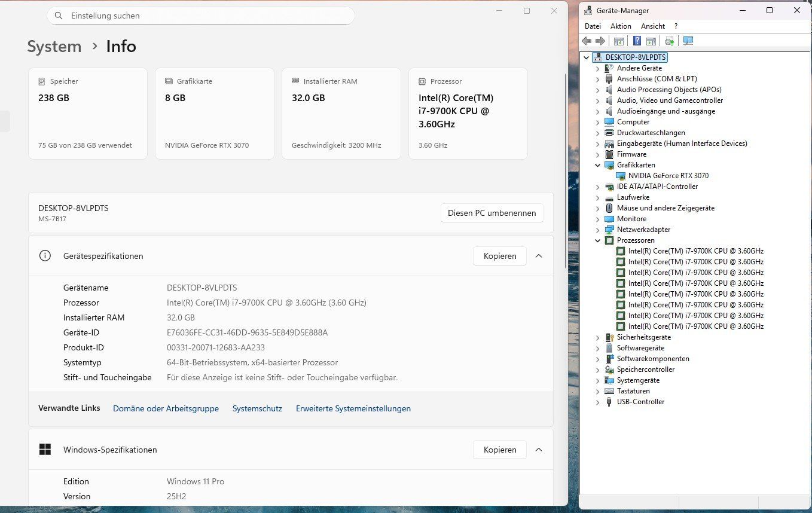Collapse the Windows-Spezifikationen section chevron
The image size is (812, 513).
(x=539, y=450)
